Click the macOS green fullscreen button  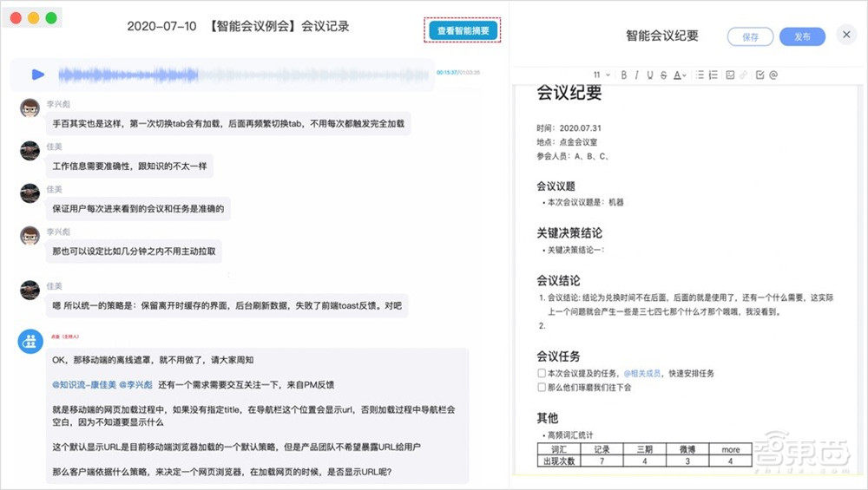51,18
